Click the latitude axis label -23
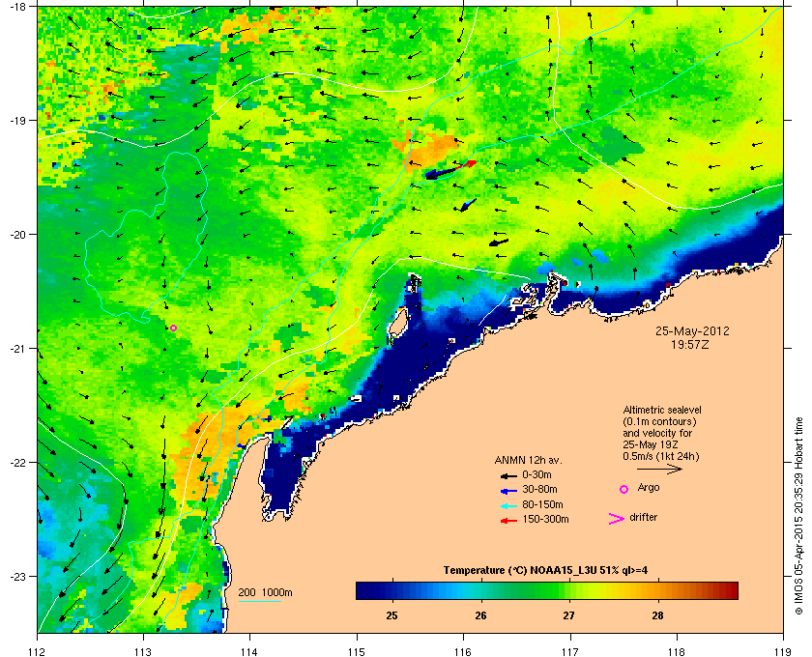This screenshot has width=812, height=657. pyautogui.click(x=17, y=576)
